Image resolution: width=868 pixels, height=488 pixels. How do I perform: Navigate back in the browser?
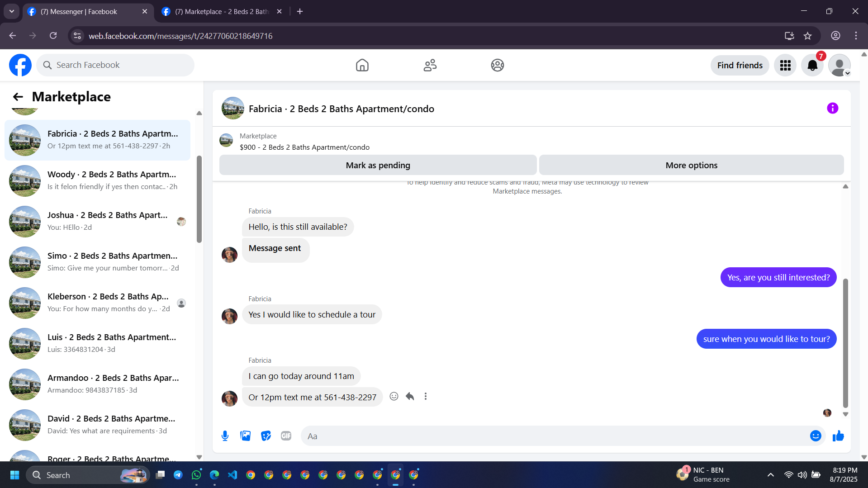click(13, 36)
